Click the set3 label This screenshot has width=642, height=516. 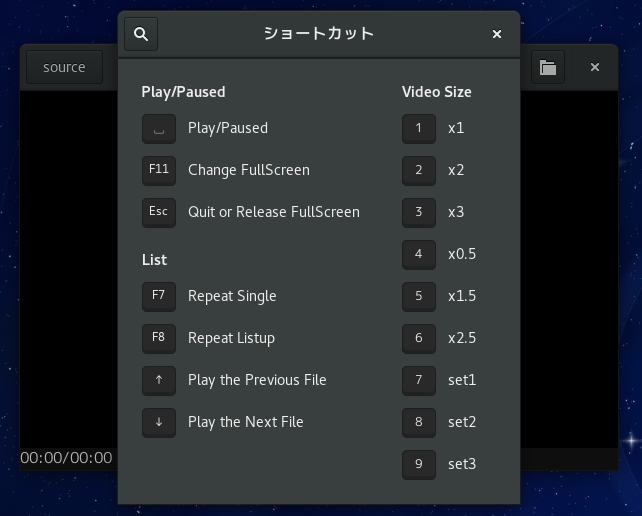[x=462, y=464]
